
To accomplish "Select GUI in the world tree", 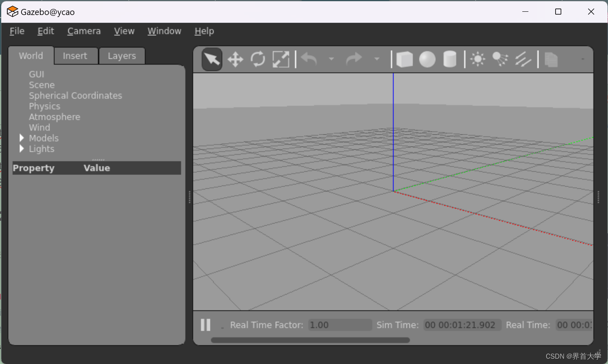I will 37,74.
